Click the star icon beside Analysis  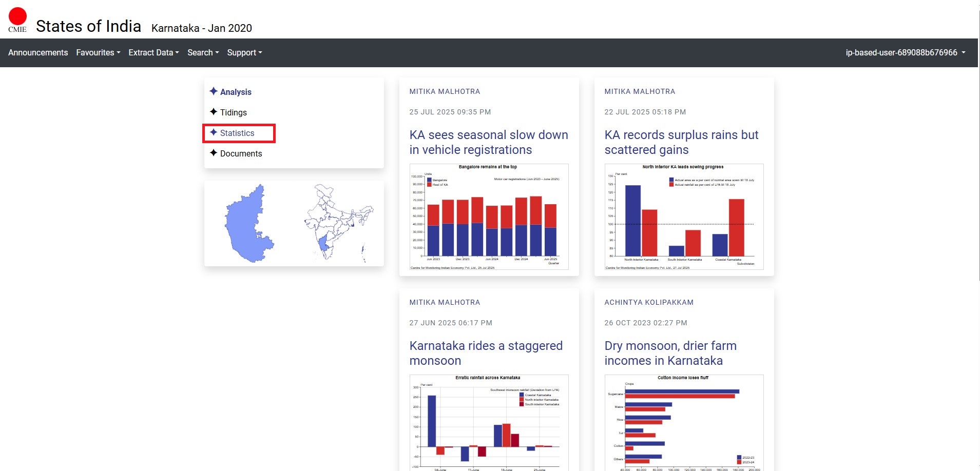tap(214, 91)
